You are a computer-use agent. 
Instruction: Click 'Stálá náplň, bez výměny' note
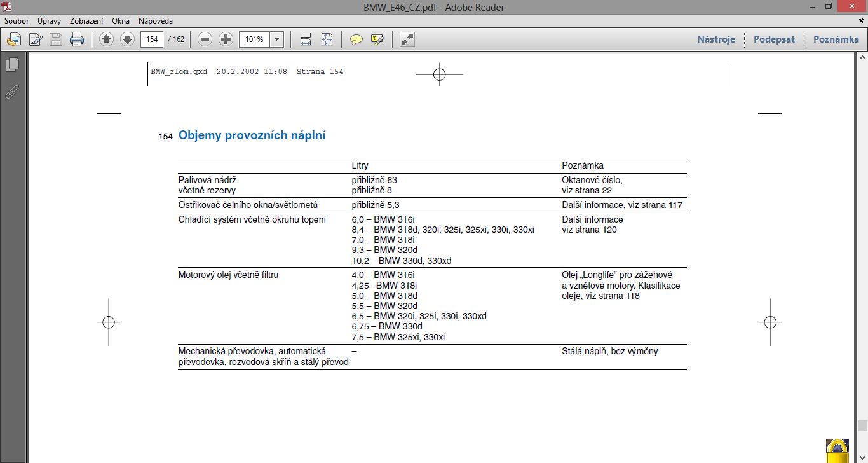(x=610, y=350)
